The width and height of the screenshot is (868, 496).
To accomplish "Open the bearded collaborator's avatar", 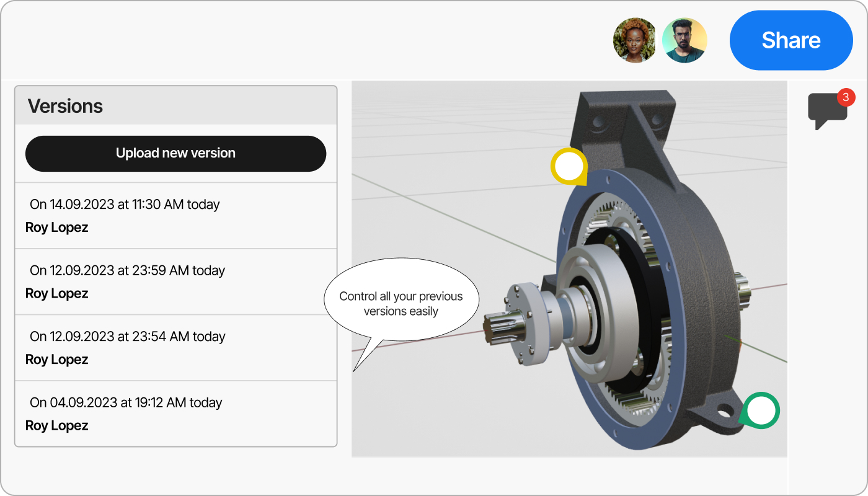I will 685,40.
